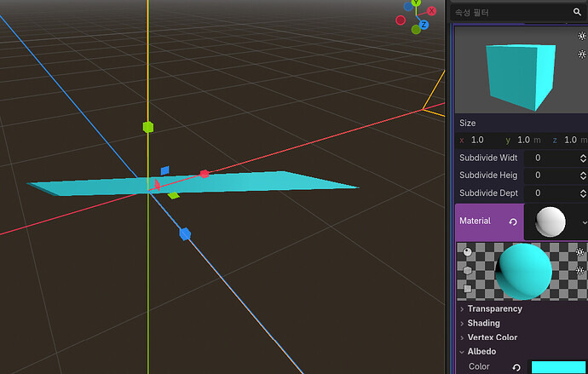Click the cyan sphere material preview
Viewport: 588px width, 374px height.
pyautogui.click(x=523, y=271)
